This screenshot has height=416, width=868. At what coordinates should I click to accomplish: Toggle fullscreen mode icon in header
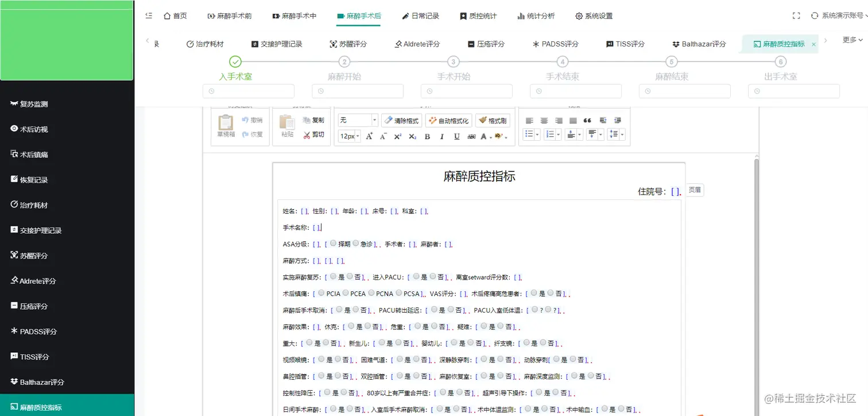pos(796,16)
